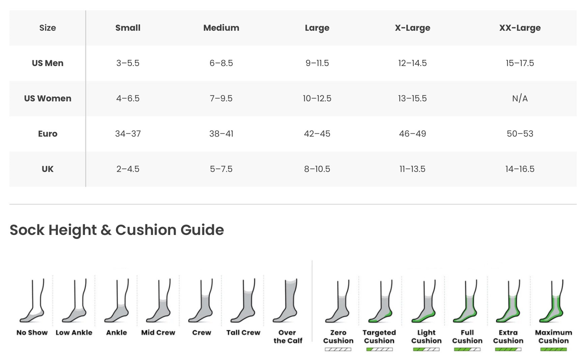The image size is (588, 364).
Task: Click the UK X-Large 11–13.5 cell
Action: tap(412, 169)
